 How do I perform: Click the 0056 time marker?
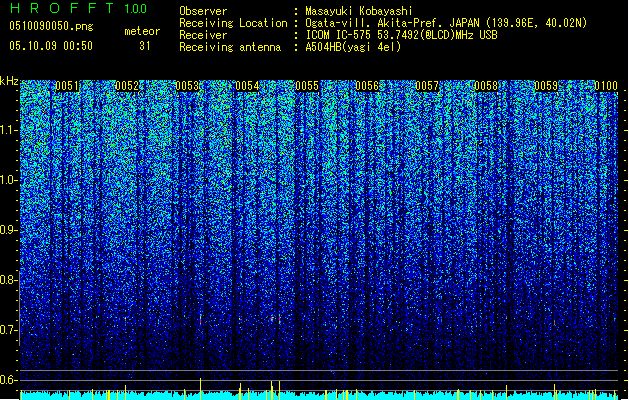(x=367, y=86)
